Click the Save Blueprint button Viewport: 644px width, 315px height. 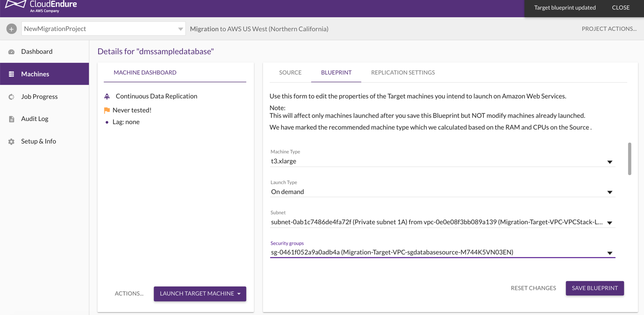tap(595, 288)
